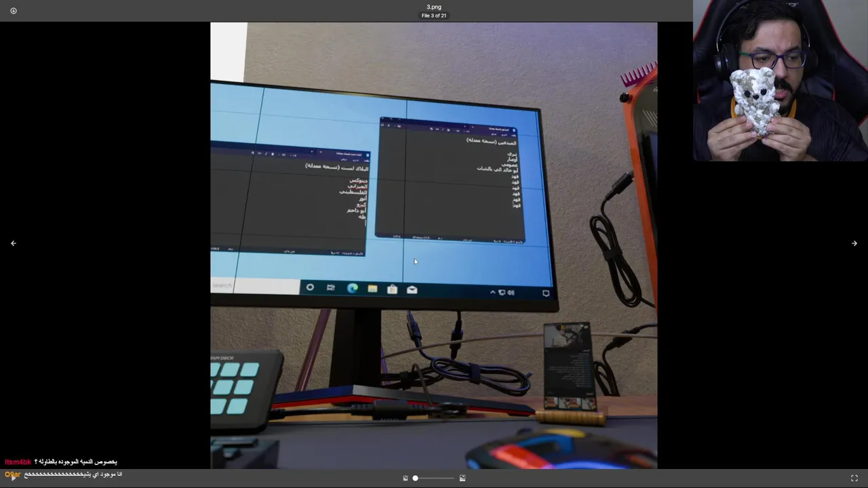Click the large-image zoom in icon
The width and height of the screenshot is (868, 488).
pyautogui.click(x=462, y=479)
